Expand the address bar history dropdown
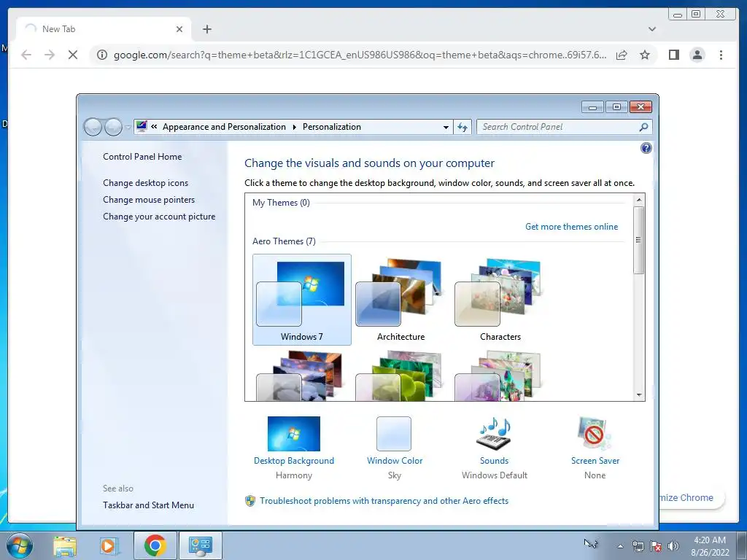The width and height of the screenshot is (747, 560). point(446,127)
